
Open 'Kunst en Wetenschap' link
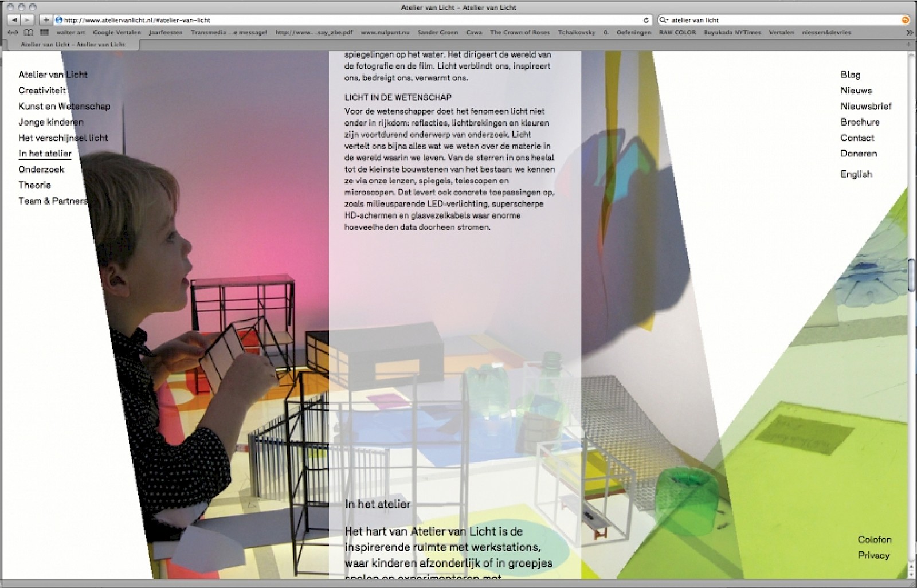tap(64, 106)
